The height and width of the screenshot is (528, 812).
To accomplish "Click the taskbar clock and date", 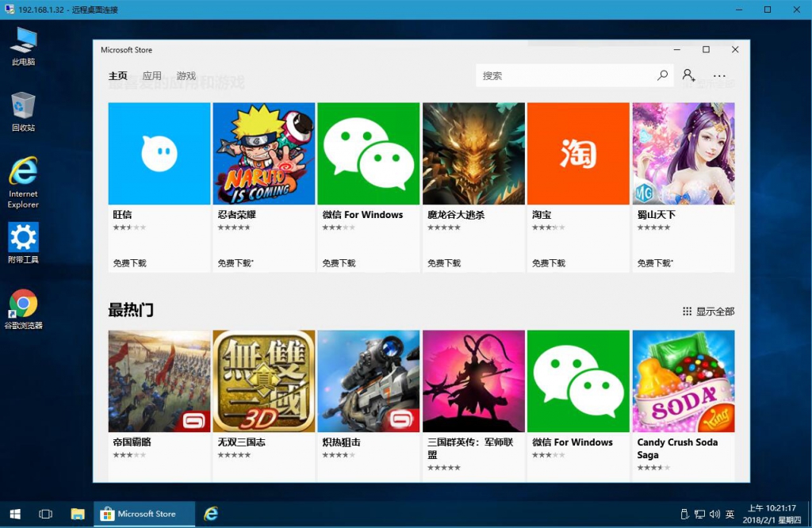I will [772, 514].
